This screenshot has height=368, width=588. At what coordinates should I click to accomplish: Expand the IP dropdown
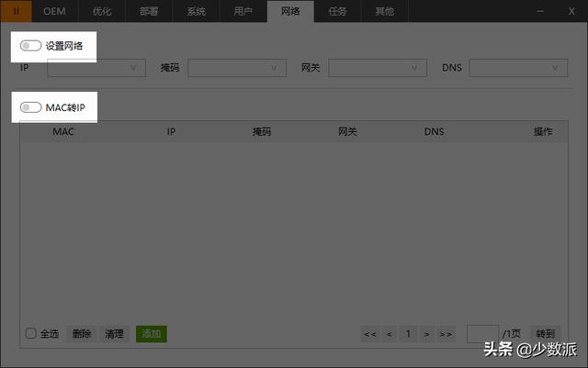(96, 68)
